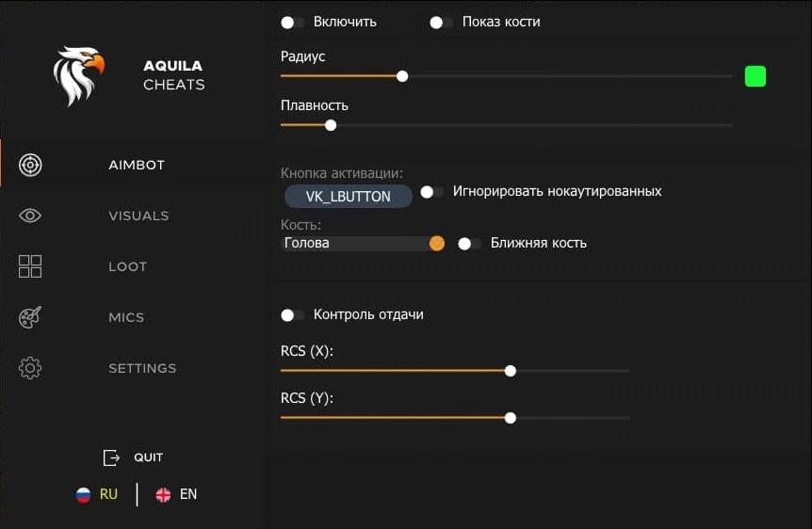
Task: Click the Aimbot crosshair target icon
Action: click(30, 166)
